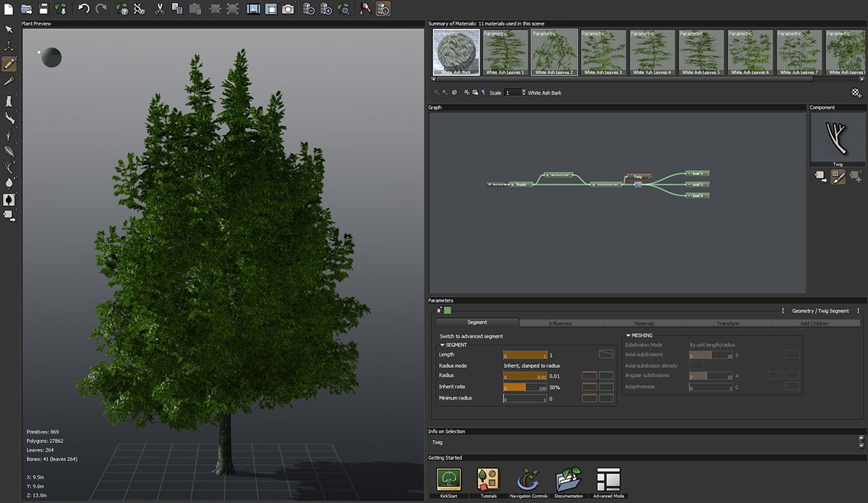868x503 pixels.
Task: Toggle the green box in Parameters header
Action: [x=448, y=310]
